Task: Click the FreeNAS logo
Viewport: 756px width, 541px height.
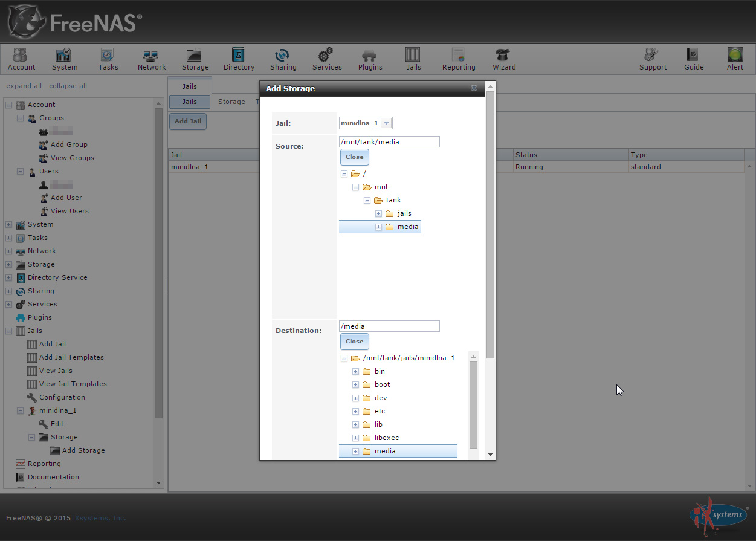Action: pyautogui.click(x=74, y=22)
